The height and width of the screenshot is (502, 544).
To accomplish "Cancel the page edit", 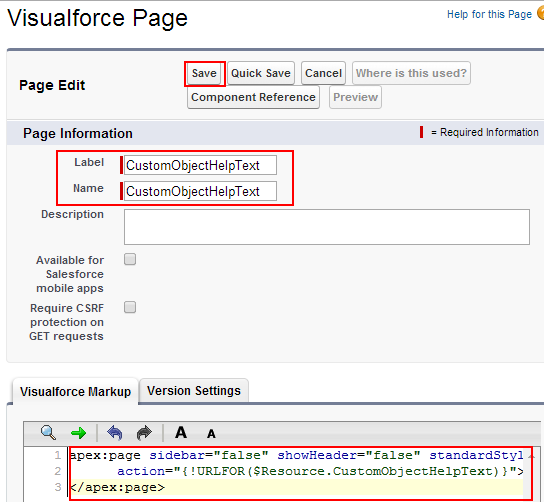I will (323, 73).
